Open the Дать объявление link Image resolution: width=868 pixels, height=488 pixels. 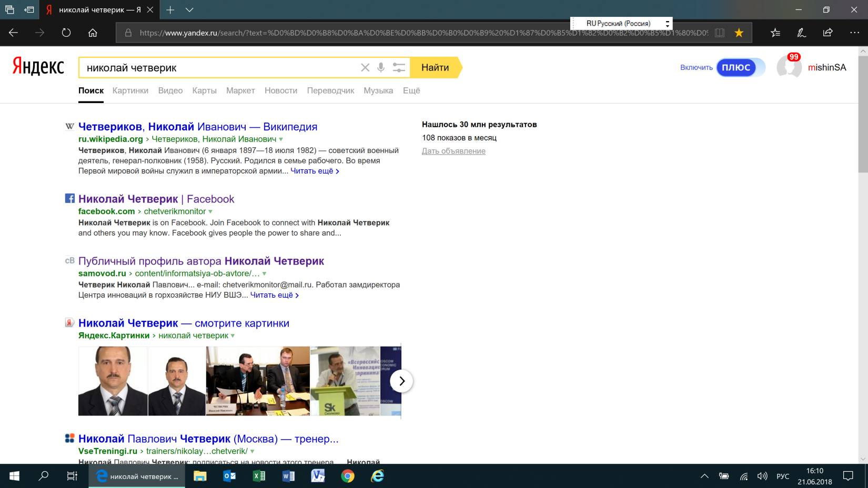click(453, 151)
